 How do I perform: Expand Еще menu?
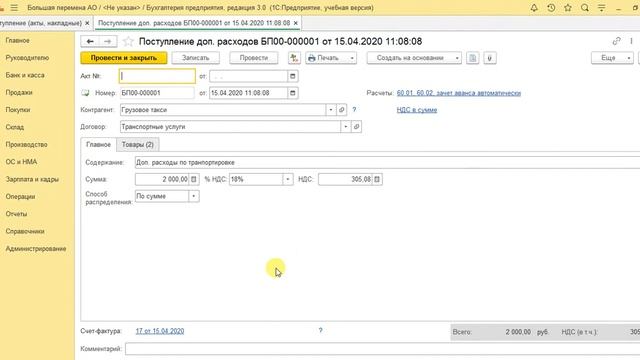612,58
